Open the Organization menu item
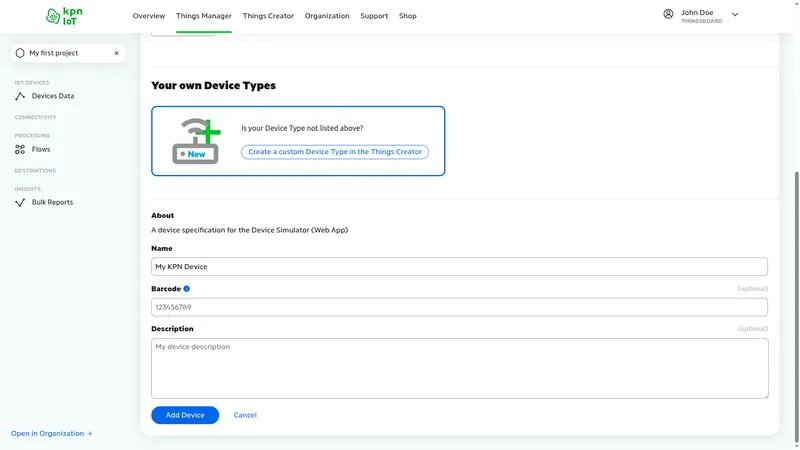 (327, 16)
